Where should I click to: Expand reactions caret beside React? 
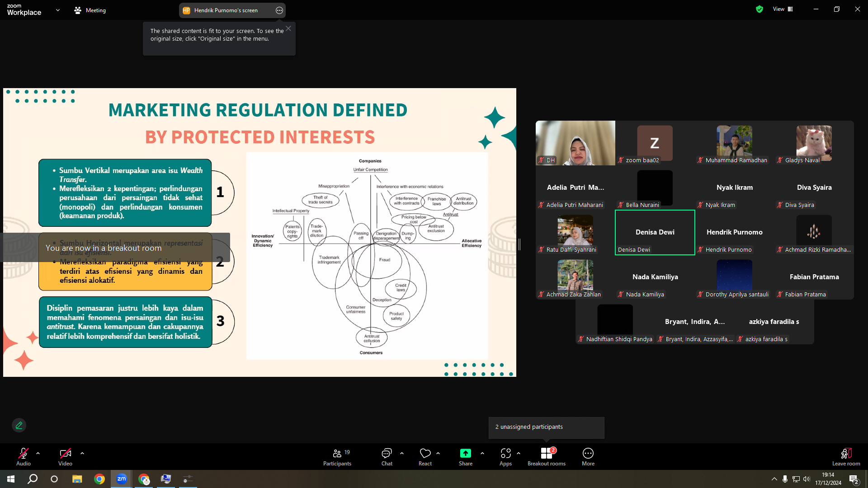(438, 453)
